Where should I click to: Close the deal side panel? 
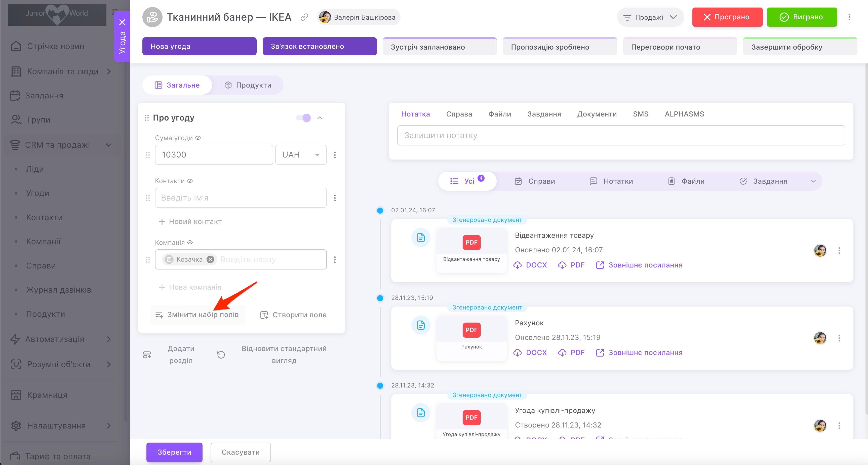[x=122, y=22]
